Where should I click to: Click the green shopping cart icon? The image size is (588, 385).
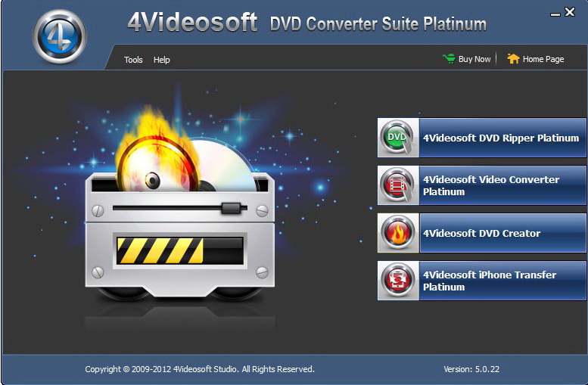point(449,59)
